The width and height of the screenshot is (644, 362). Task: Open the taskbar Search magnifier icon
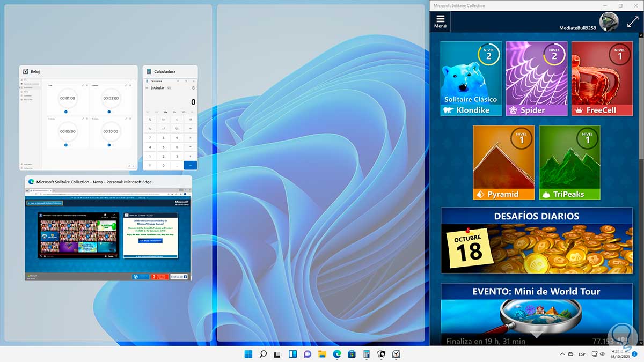coord(264,354)
